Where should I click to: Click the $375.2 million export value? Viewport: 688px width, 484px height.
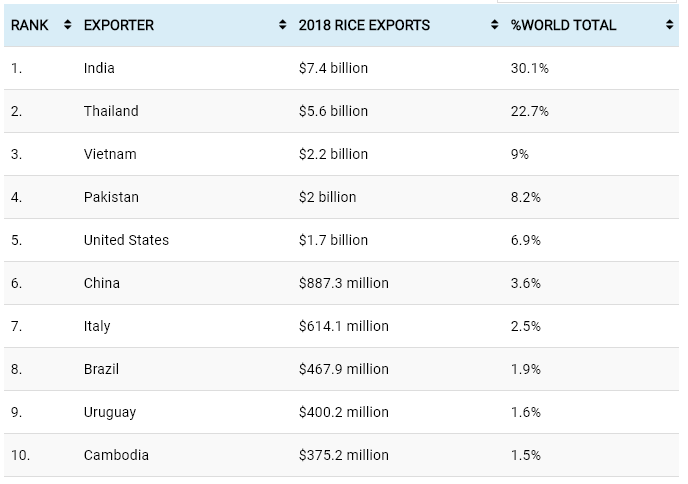(343, 455)
